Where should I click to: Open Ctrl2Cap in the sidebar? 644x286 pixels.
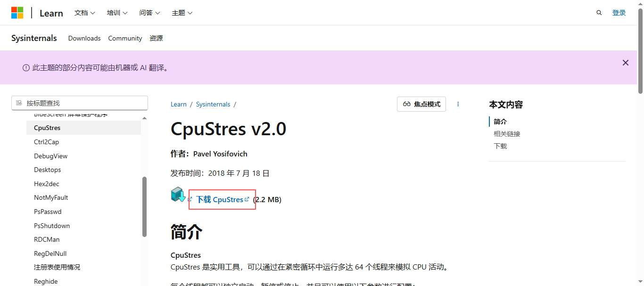pyautogui.click(x=46, y=142)
